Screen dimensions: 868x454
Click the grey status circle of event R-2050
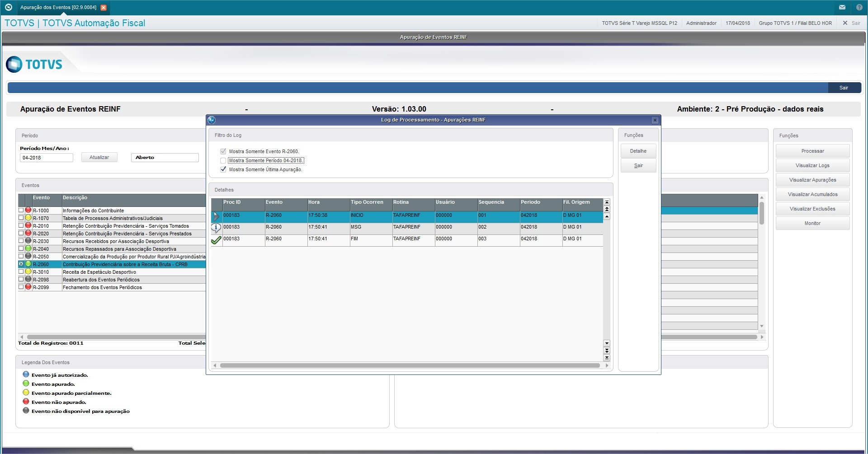click(28, 257)
